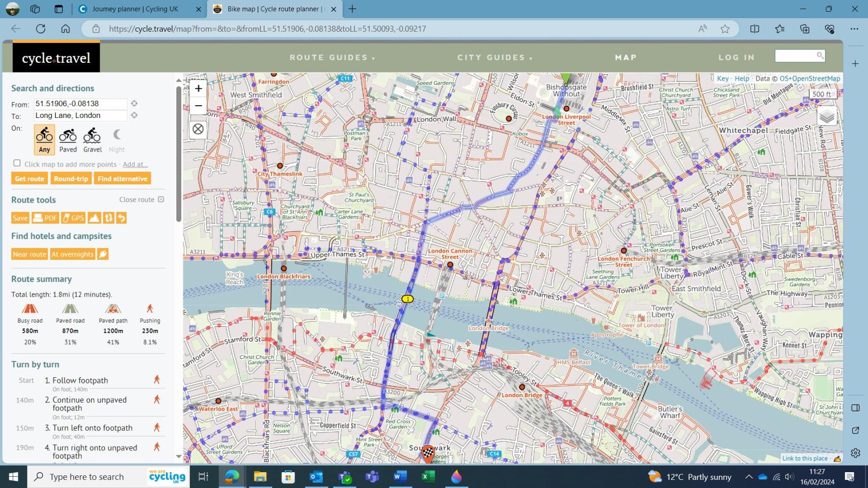Reverse the route direction
Image resolution: width=868 pixels, height=488 pixels.
click(x=108, y=217)
